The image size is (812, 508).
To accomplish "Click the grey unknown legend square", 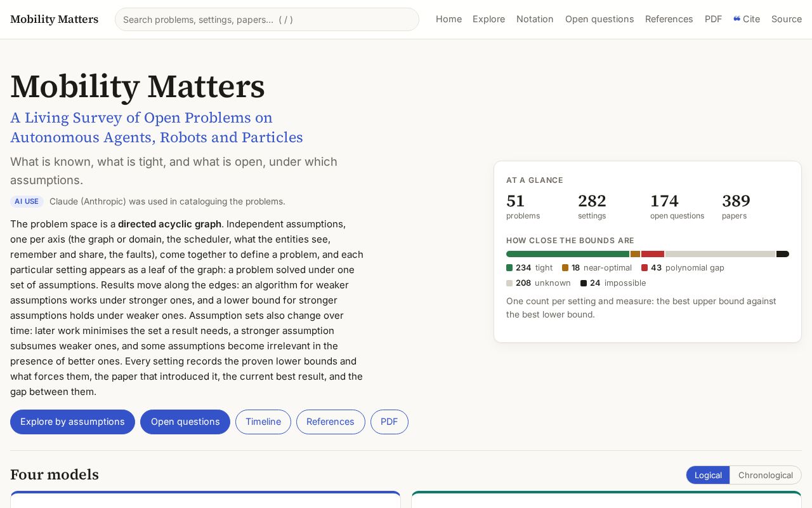I will pos(509,283).
